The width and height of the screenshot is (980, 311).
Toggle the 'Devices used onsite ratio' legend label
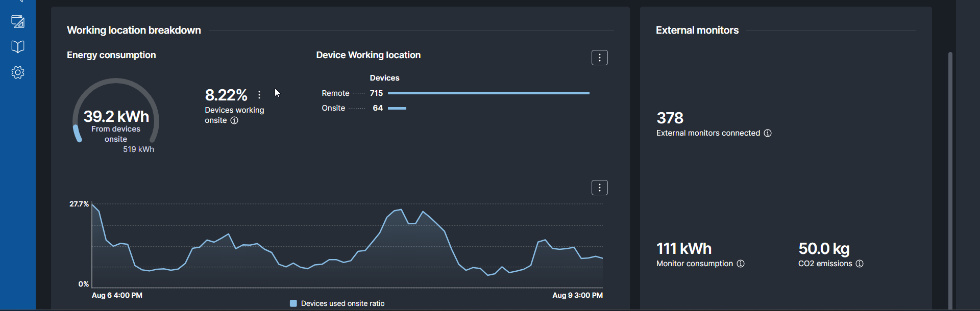[x=342, y=303]
